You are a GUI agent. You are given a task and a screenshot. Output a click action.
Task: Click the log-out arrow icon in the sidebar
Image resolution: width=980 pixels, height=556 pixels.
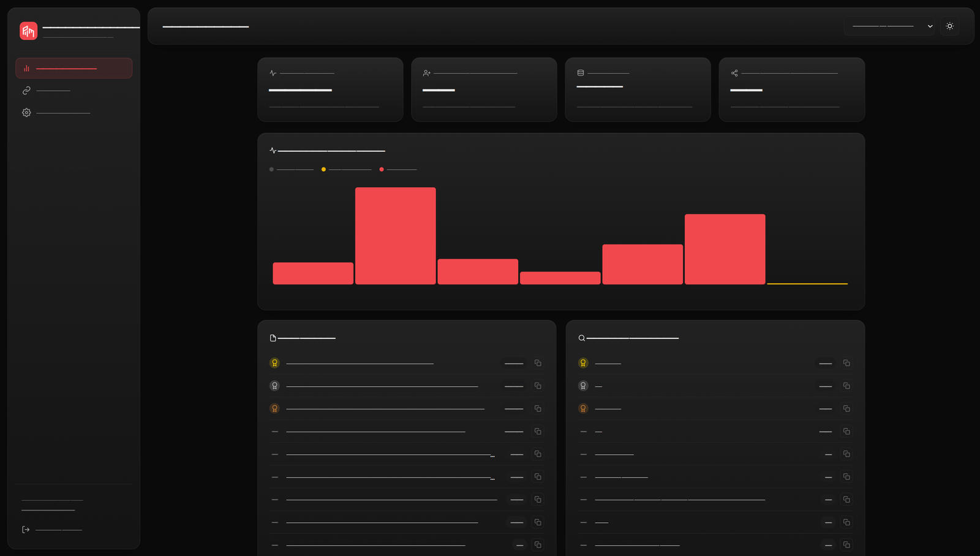26,530
